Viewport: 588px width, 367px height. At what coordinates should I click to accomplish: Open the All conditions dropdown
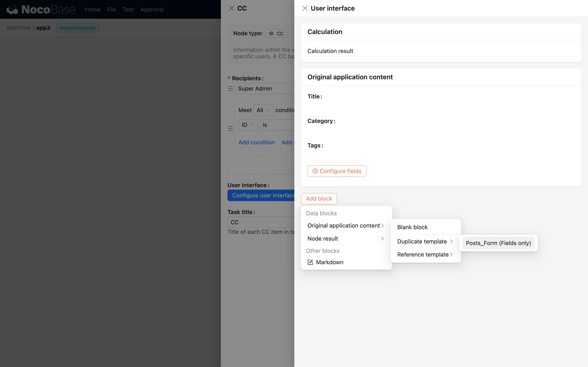coord(263,110)
